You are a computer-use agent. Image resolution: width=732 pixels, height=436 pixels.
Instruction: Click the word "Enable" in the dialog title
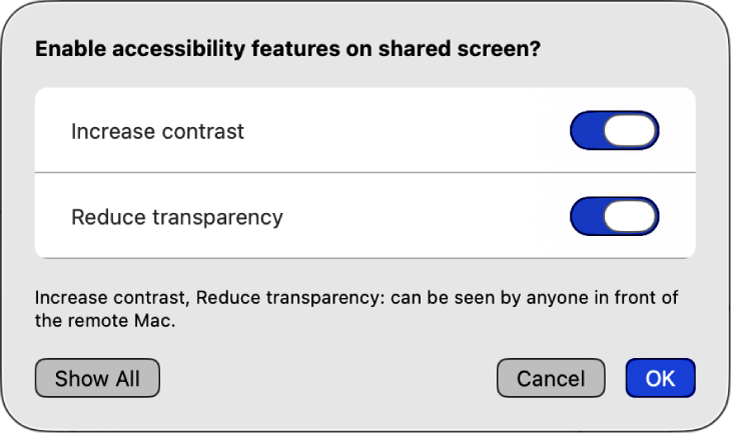[x=66, y=49]
